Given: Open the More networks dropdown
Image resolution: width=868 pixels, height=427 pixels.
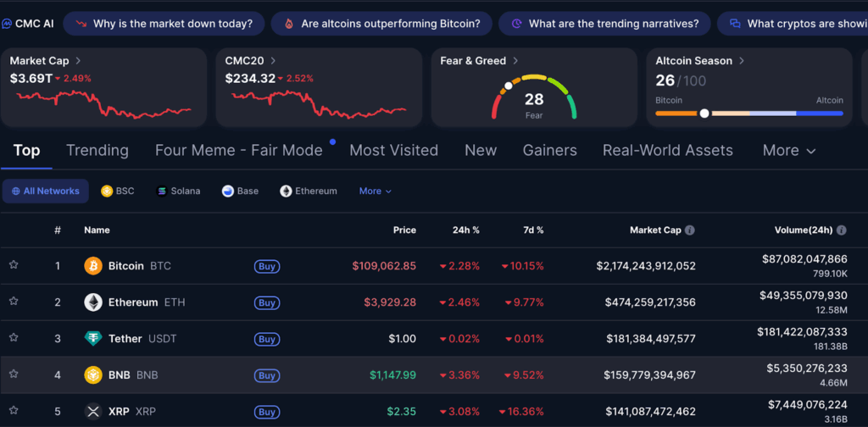Looking at the screenshot, I should (x=375, y=191).
